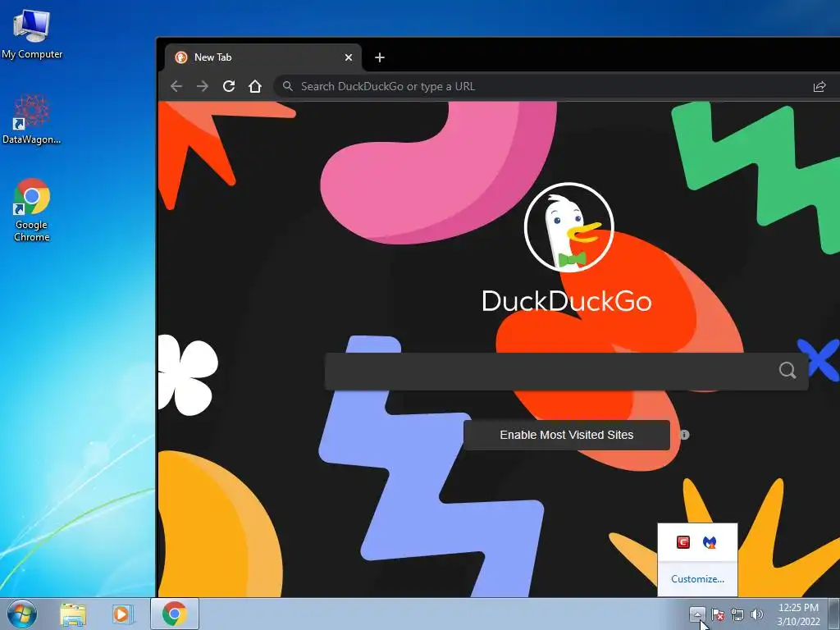Collapse the hidden tray icons arrow
Screen dimensions: 840x630
(x=697, y=614)
